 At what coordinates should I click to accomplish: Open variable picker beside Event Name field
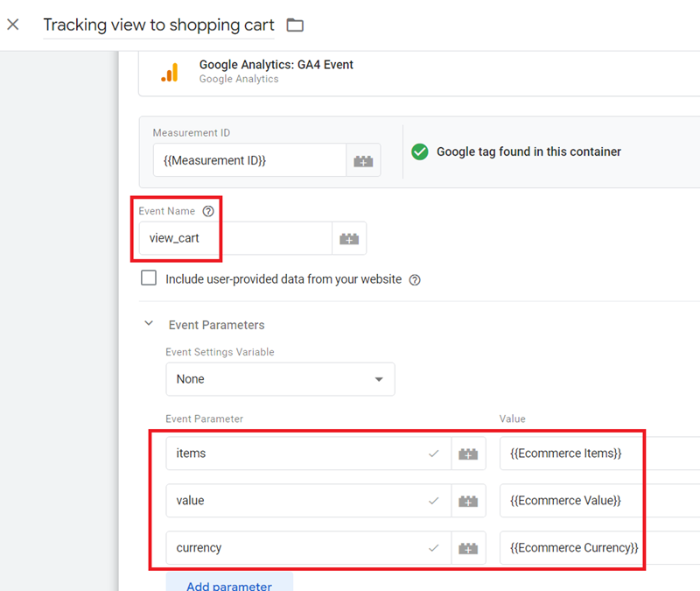coord(349,237)
